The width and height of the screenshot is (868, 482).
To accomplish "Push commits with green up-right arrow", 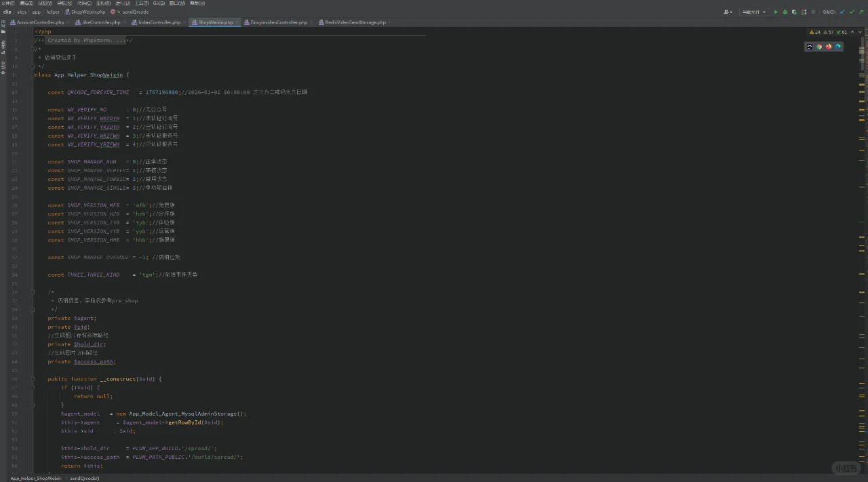I will [861, 12].
